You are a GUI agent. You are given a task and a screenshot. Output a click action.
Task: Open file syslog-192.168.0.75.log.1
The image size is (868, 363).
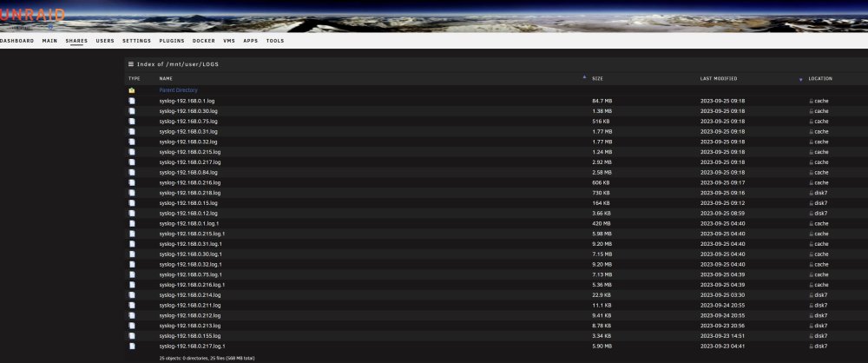[x=190, y=274]
